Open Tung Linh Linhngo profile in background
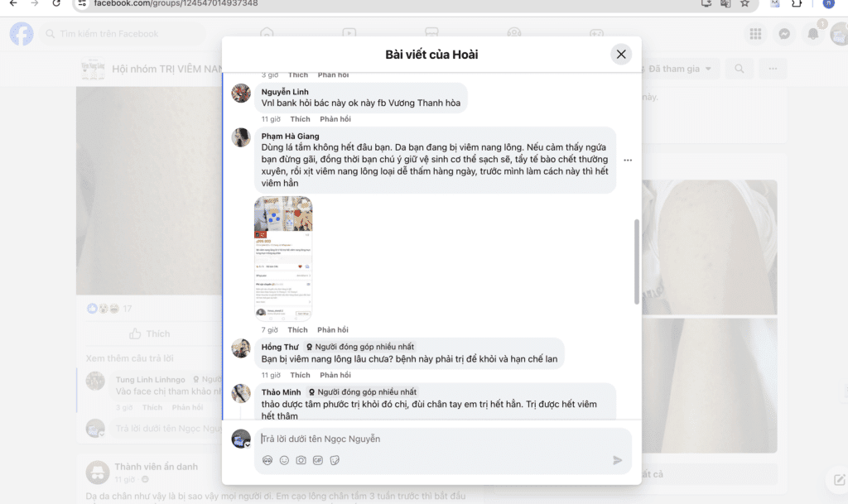Image resolution: width=848 pixels, height=504 pixels. (151, 380)
